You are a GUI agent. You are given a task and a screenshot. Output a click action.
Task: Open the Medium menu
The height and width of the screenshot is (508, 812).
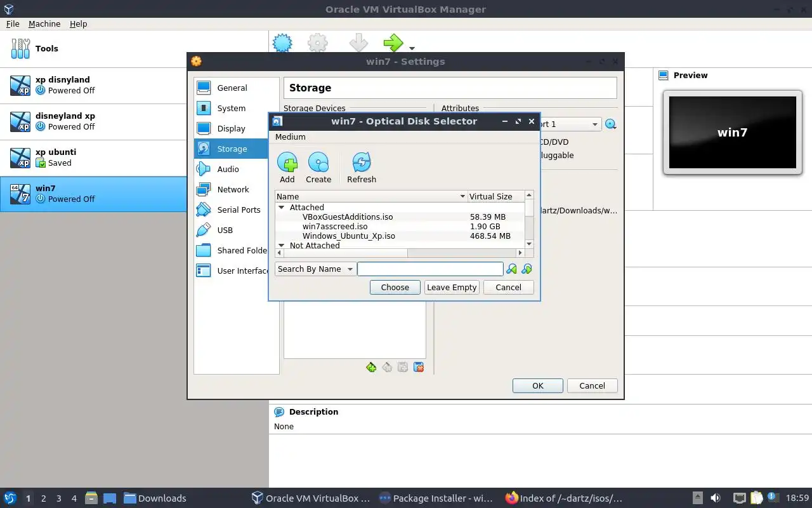click(x=290, y=137)
